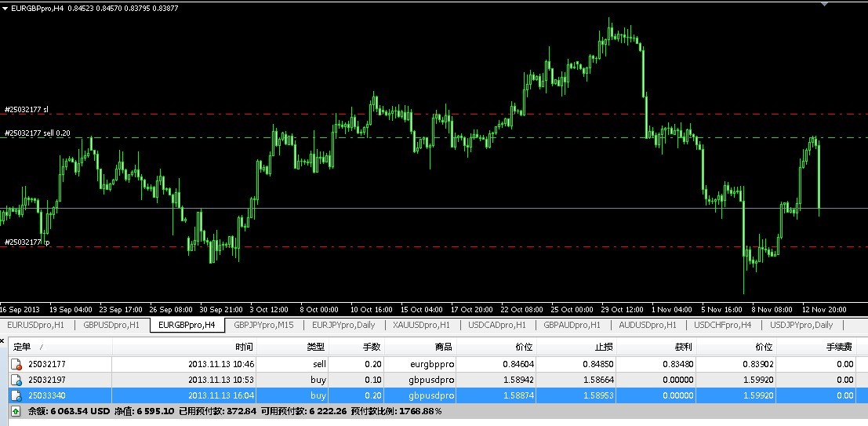Click the buy cell in order 25032197 row
Screen dimensions: 868x426
pyautogui.click(x=318, y=380)
